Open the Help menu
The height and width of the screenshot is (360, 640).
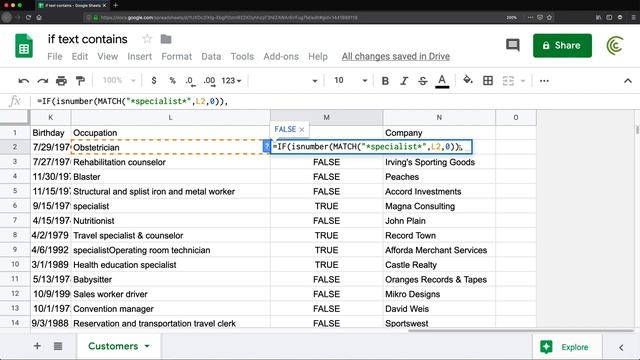tap(318, 56)
